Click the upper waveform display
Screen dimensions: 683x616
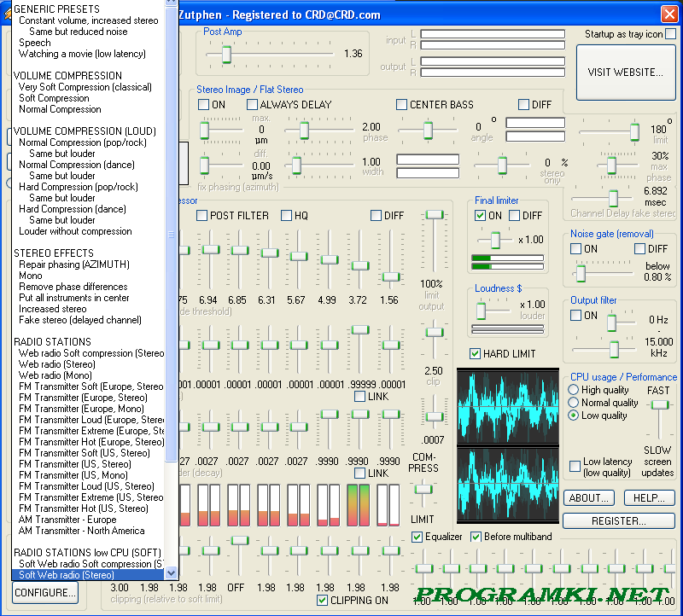pyautogui.click(x=507, y=405)
